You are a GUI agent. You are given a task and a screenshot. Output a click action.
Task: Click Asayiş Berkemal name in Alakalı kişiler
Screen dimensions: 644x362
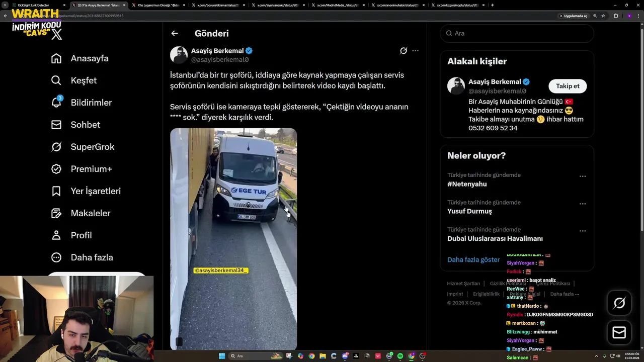pos(495,82)
